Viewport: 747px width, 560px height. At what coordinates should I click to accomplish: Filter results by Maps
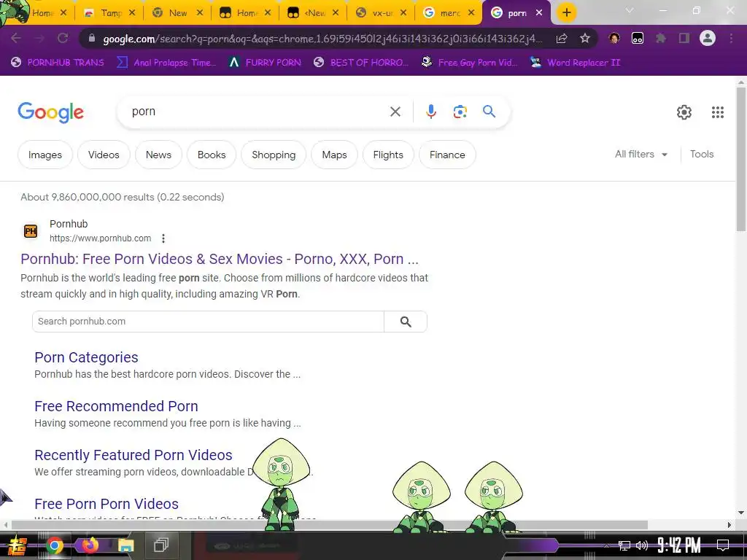click(334, 155)
